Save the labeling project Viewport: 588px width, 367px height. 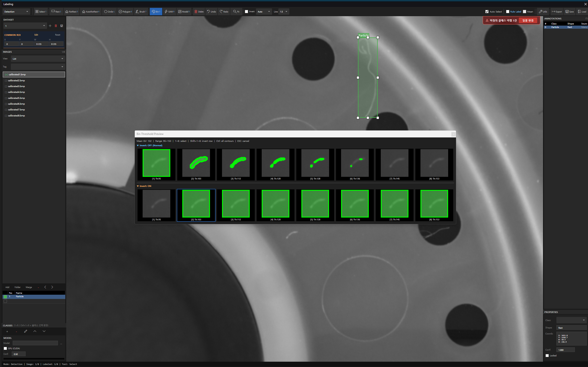570,12
